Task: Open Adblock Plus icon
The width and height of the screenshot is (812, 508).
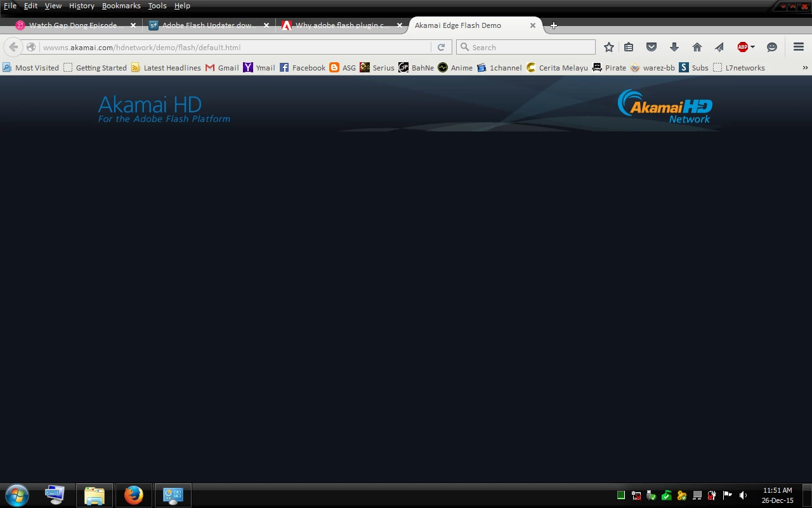Action: tap(742, 47)
